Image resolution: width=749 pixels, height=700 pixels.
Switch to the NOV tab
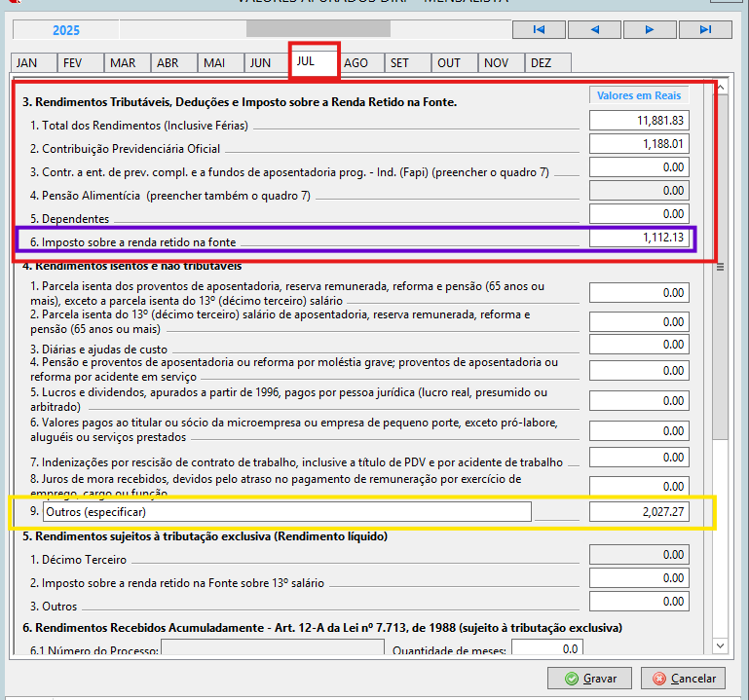(x=502, y=62)
